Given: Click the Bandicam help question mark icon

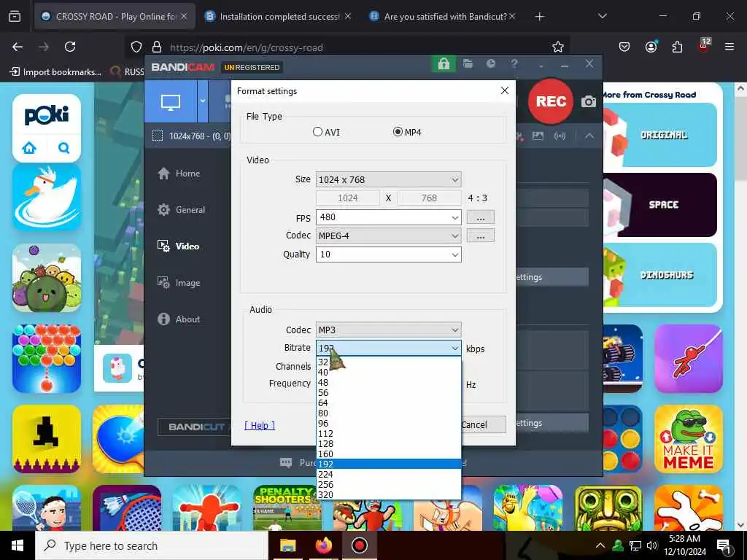Looking at the screenshot, I should tap(514, 64).
